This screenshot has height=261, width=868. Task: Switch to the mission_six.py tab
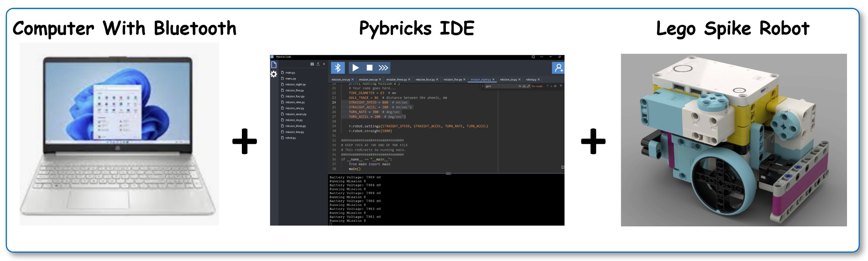point(508,79)
